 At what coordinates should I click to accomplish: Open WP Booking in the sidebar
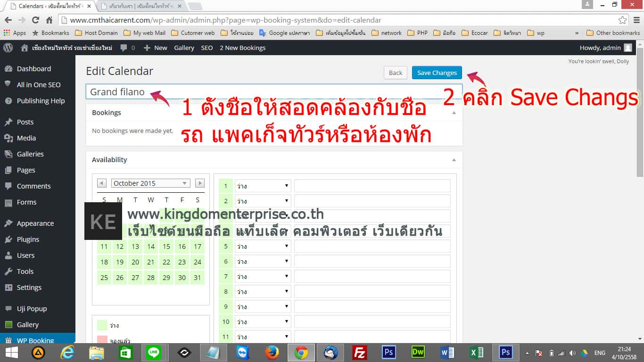click(x=38, y=339)
